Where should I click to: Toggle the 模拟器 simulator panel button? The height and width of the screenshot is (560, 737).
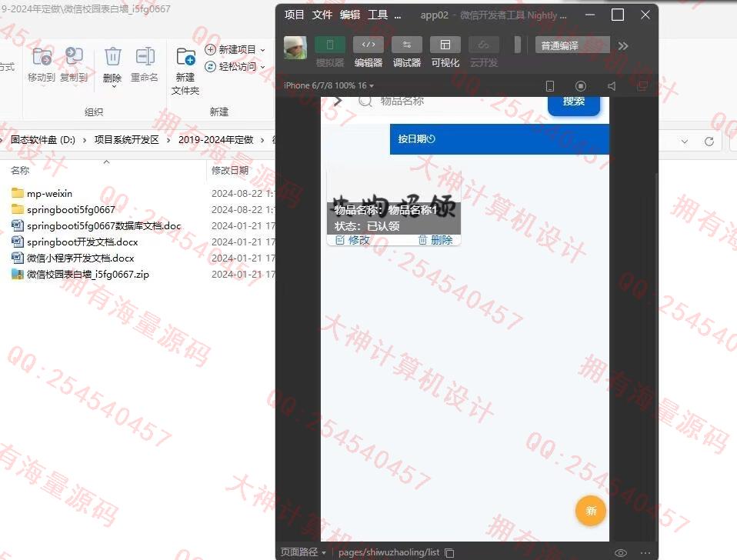coord(330,52)
